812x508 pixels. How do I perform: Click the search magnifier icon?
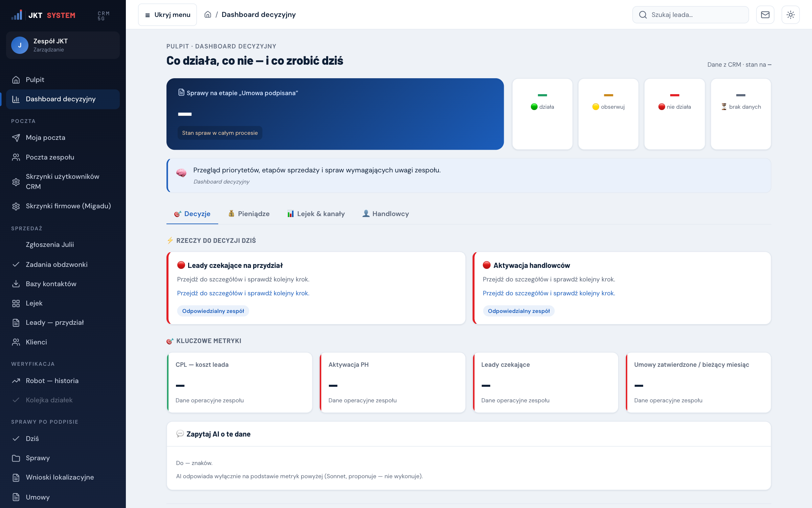point(643,15)
